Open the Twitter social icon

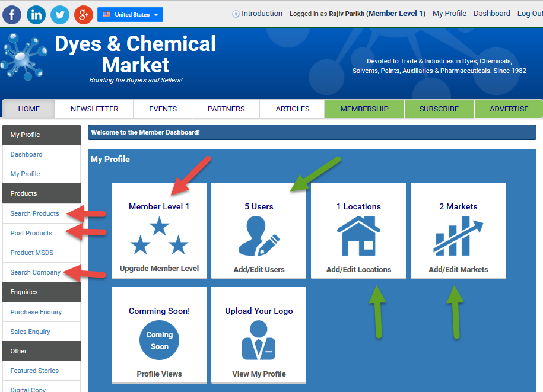tap(60, 15)
